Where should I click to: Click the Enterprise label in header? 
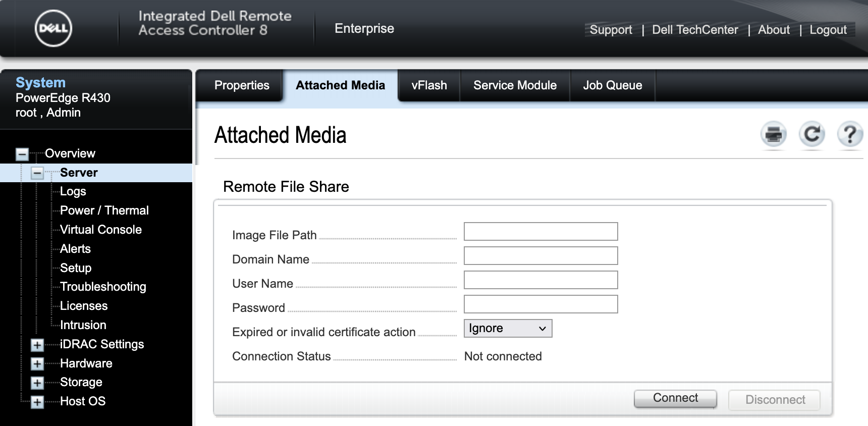[364, 28]
